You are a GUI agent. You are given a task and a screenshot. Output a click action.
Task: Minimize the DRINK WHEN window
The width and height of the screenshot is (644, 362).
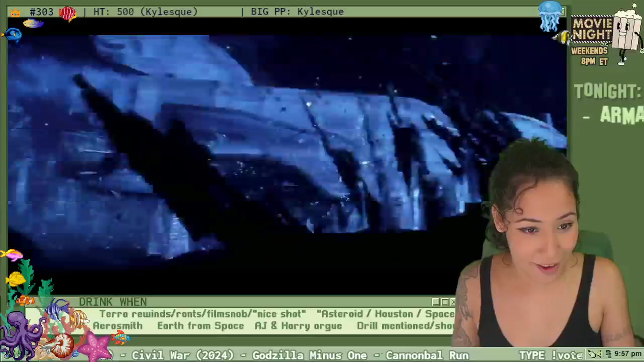[435, 302]
